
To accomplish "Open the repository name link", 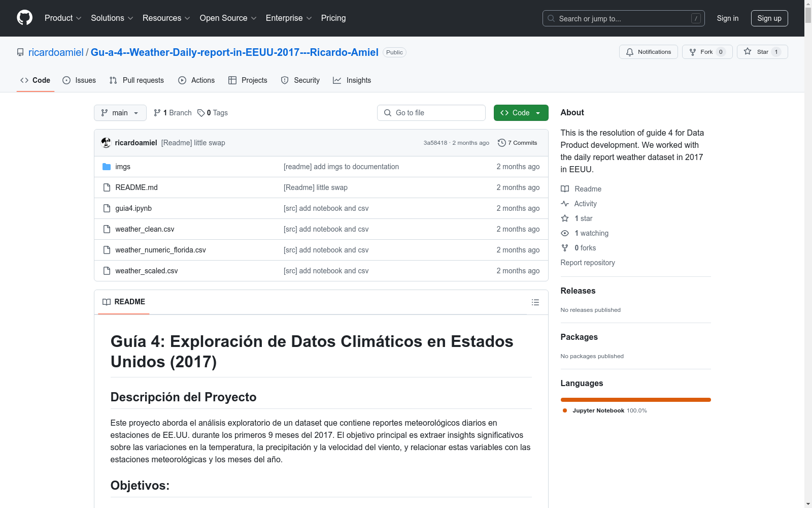I will pos(234,52).
